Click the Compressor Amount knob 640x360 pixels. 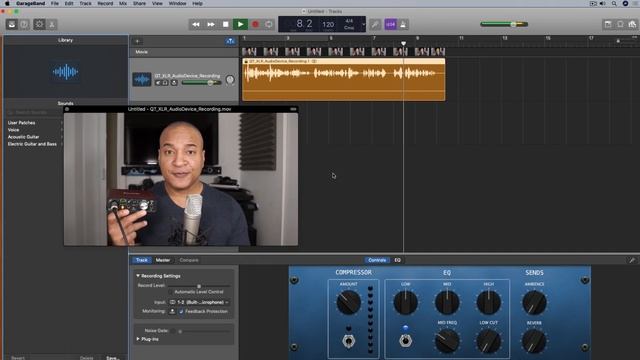[x=348, y=302]
